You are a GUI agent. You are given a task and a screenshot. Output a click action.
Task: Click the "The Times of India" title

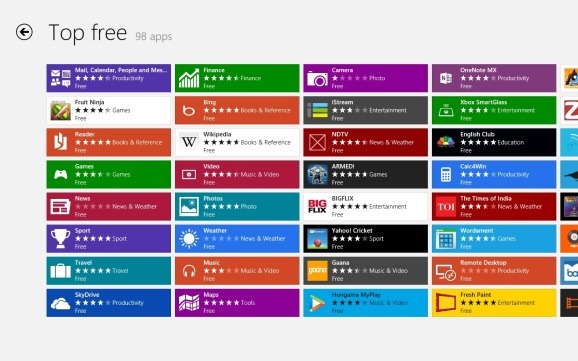click(486, 198)
